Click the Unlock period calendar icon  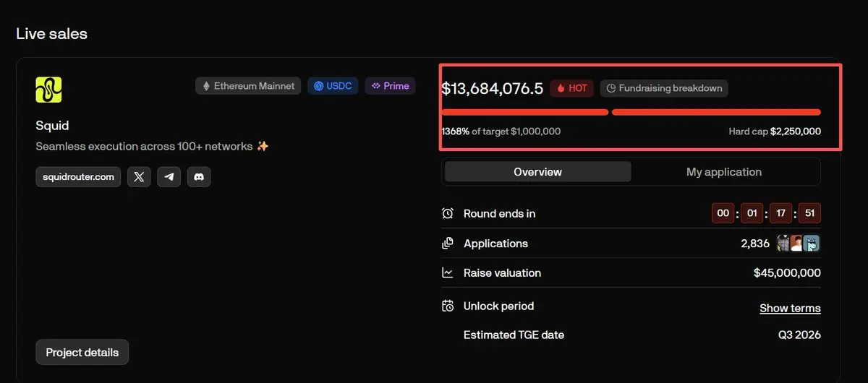pyautogui.click(x=448, y=306)
